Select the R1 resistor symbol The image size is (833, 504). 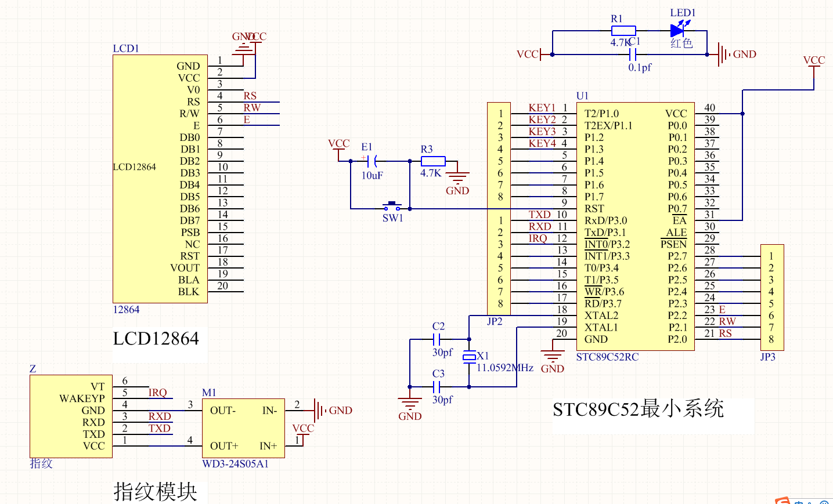(623, 31)
